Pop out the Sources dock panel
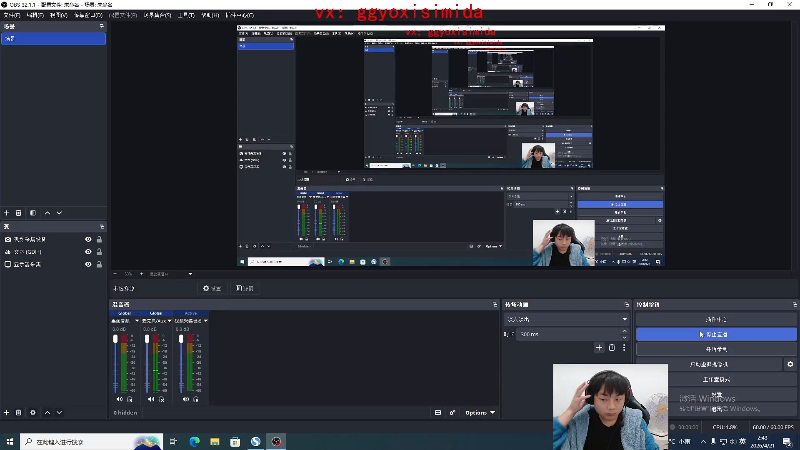The image size is (800, 450). point(102,227)
